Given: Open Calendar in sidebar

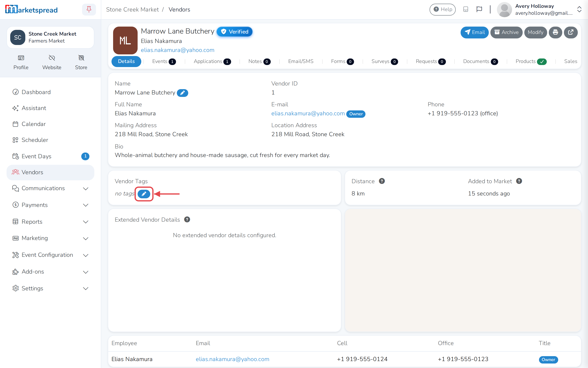Looking at the screenshot, I should point(50,124).
